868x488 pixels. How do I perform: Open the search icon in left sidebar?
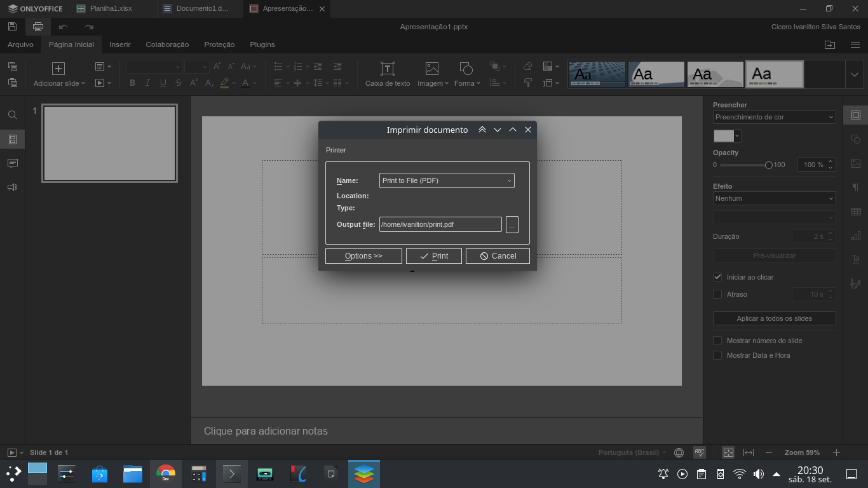click(x=12, y=115)
